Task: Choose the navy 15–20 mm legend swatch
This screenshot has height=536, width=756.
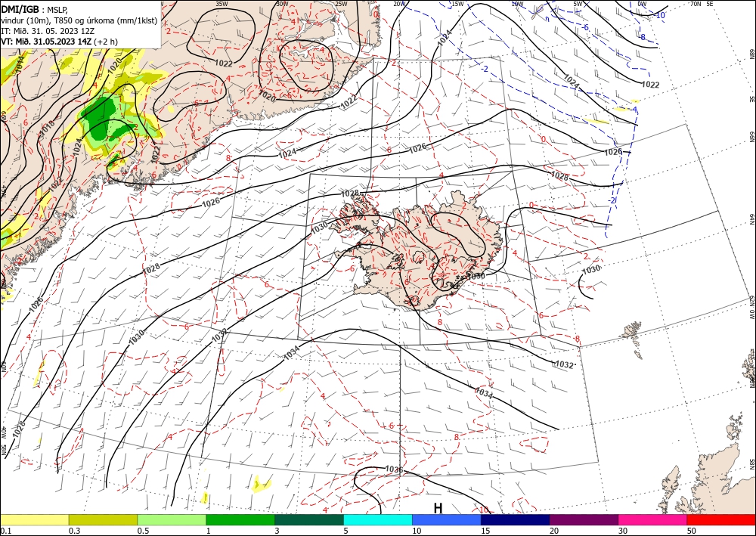Action: pos(516,519)
